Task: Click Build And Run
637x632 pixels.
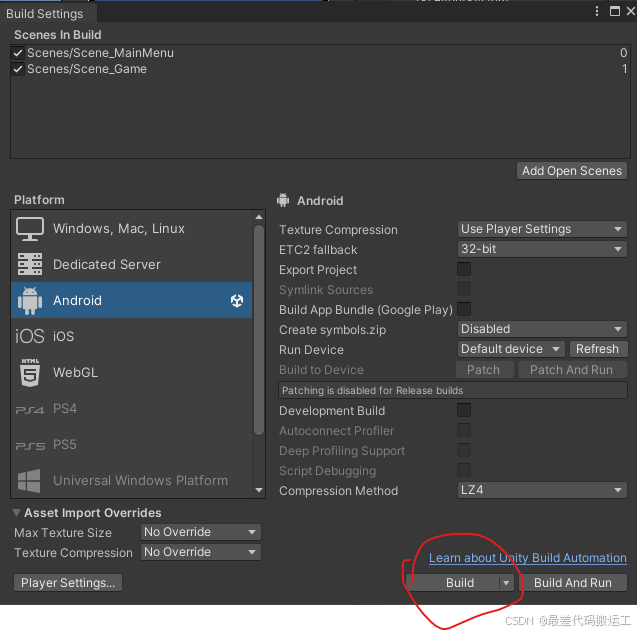Action: [573, 583]
